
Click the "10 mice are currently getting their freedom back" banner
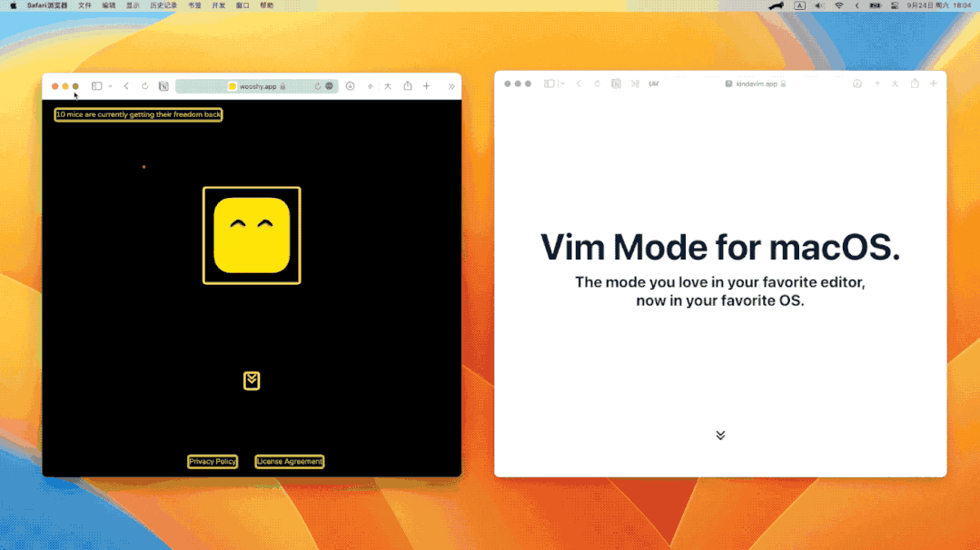pos(138,114)
